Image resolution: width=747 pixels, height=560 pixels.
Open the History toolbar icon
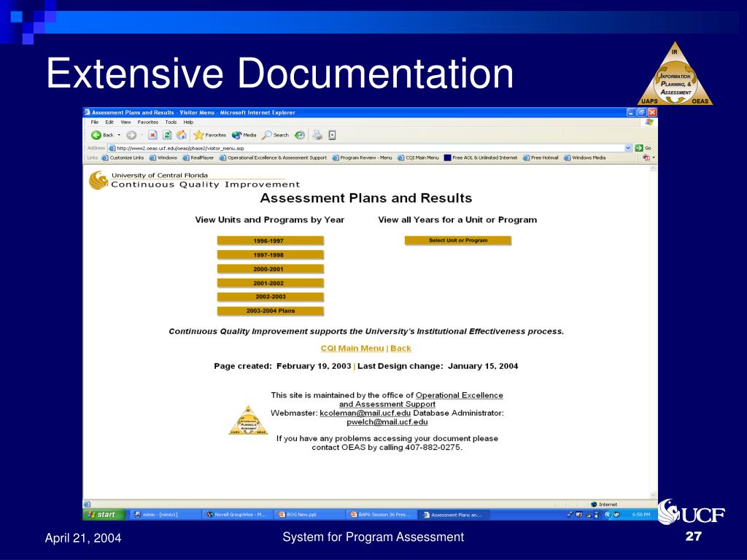point(300,135)
